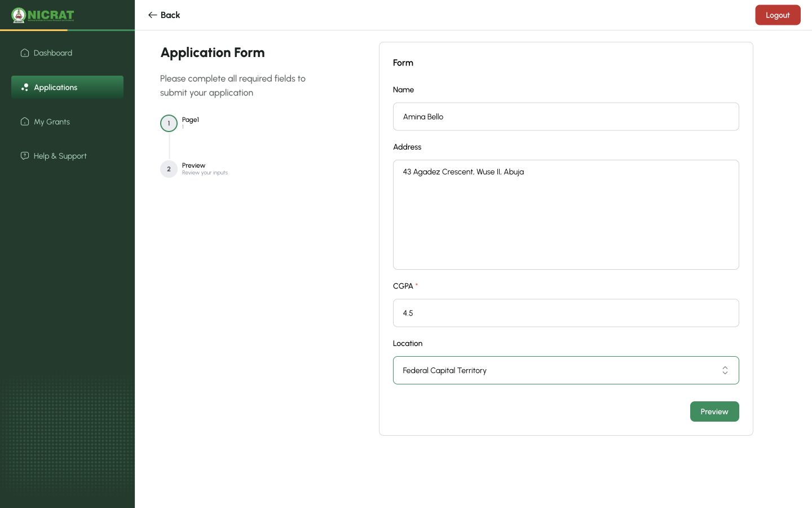Image resolution: width=812 pixels, height=508 pixels.
Task: Open Help & Support
Action: pos(67,156)
